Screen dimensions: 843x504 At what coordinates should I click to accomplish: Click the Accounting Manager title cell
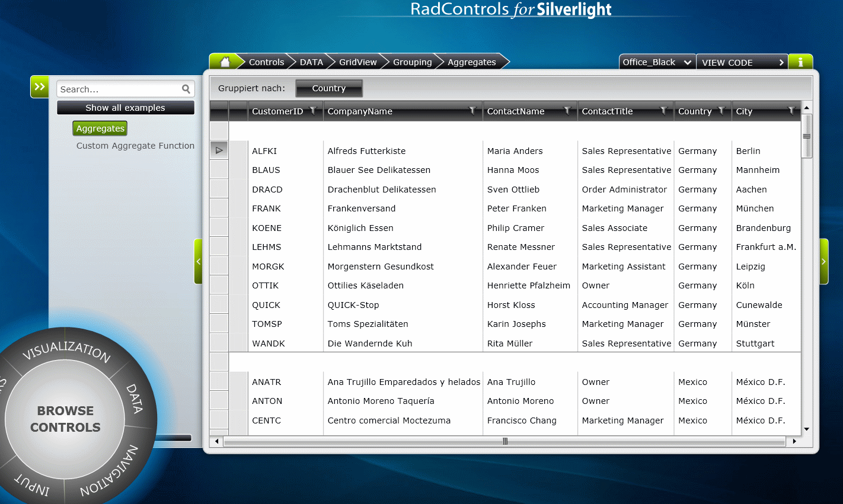coord(625,305)
